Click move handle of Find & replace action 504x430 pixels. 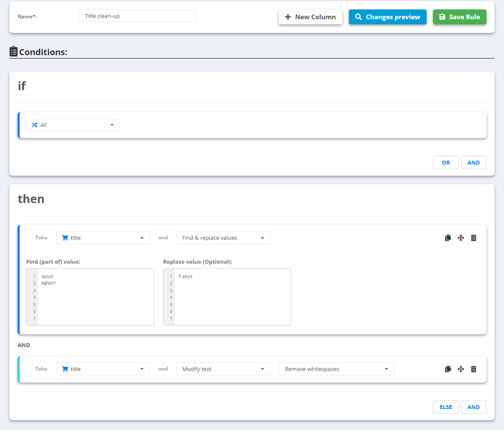(x=460, y=238)
